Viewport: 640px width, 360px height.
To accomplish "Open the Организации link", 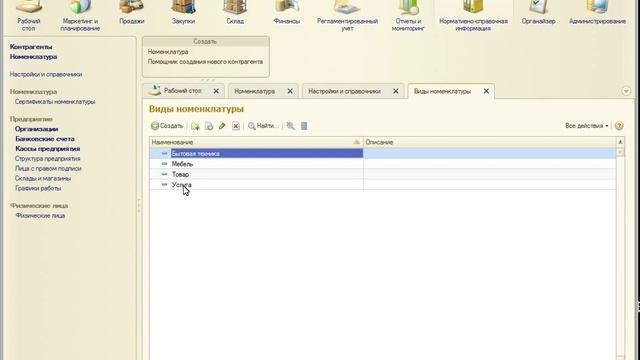I will [36, 129].
